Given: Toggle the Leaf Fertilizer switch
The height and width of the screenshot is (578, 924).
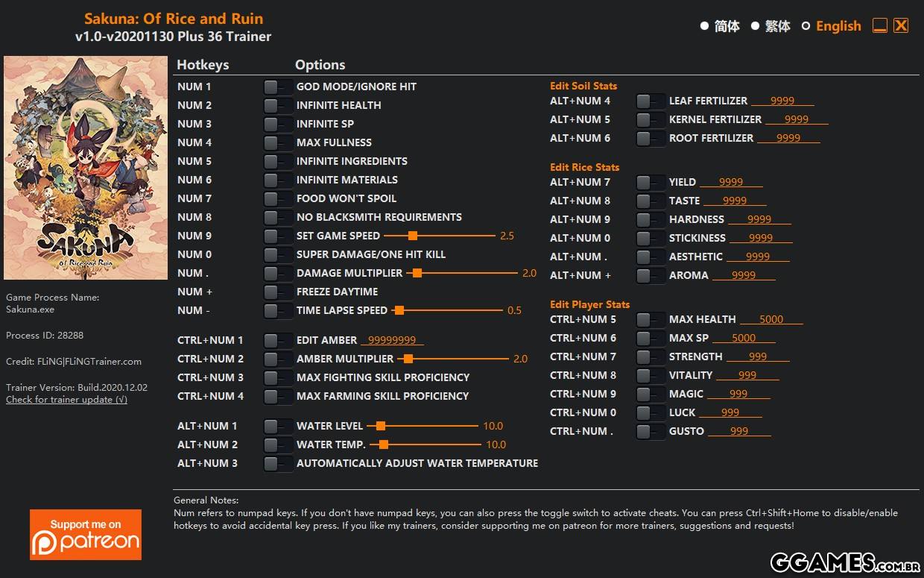Looking at the screenshot, I should point(651,101).
